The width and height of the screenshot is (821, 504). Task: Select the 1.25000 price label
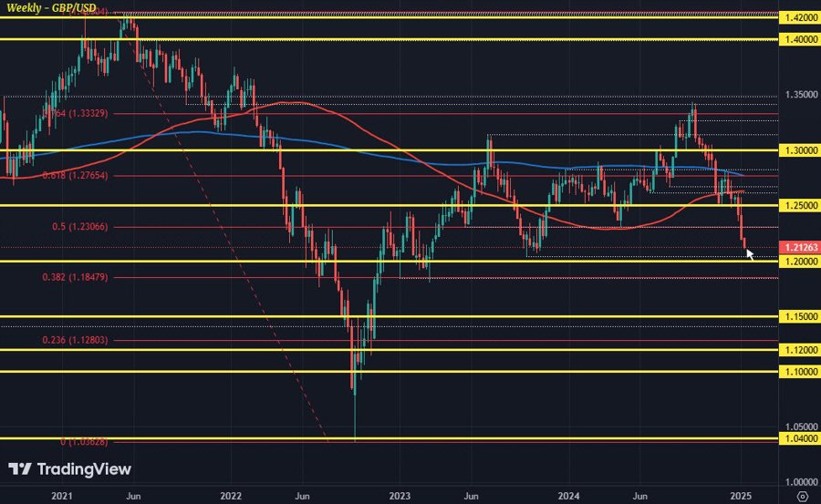tap(801, 206)
